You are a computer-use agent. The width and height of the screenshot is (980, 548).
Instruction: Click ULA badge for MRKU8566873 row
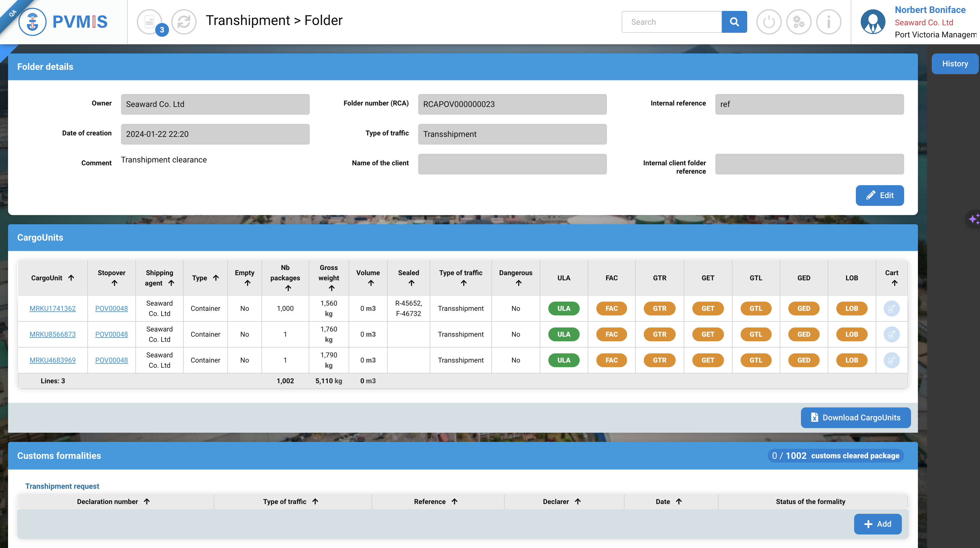click(x=563, y=334)
